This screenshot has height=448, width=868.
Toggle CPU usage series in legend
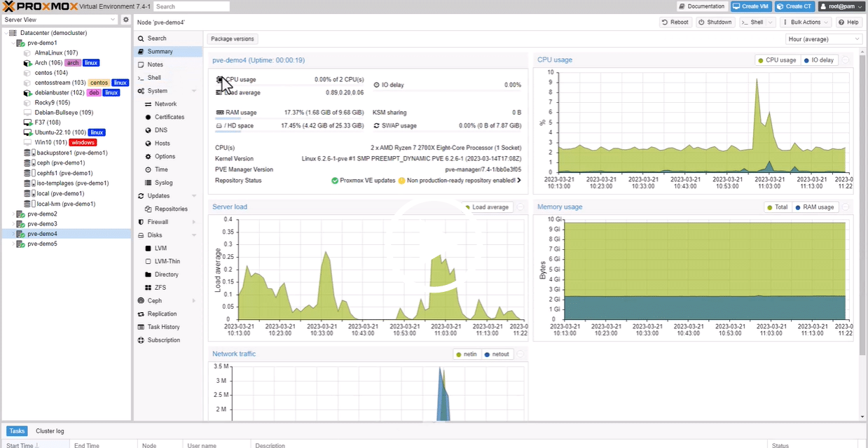pos(777,60)
